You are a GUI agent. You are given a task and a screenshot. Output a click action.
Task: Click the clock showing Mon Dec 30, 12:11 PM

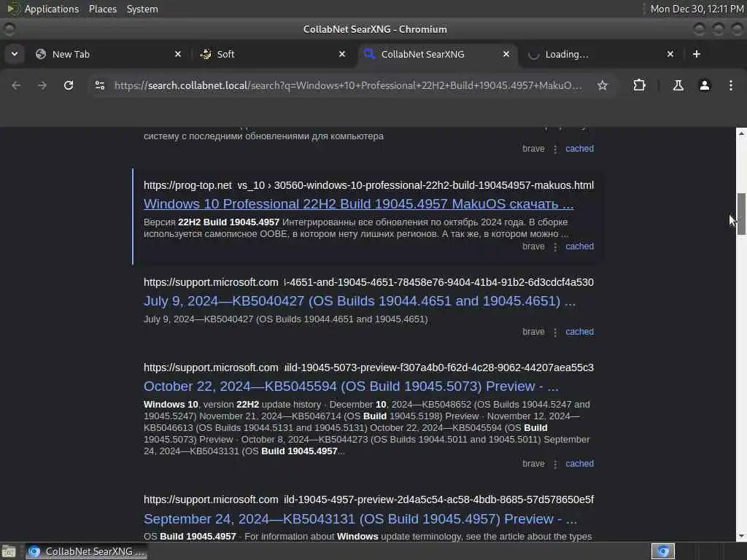[x=697, y=9]
